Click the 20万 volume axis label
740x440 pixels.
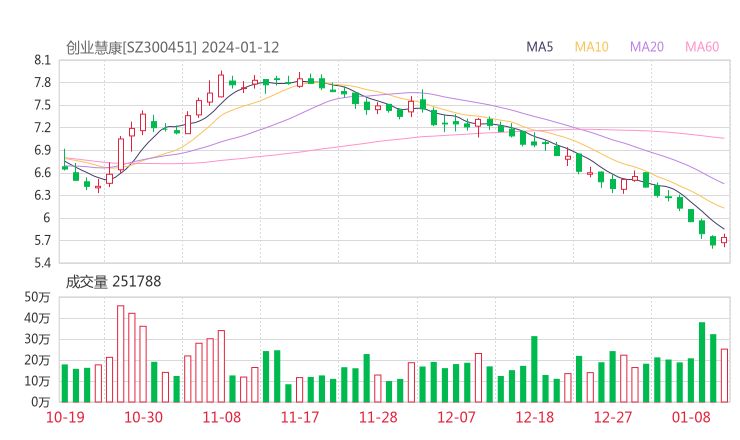[x=37, y=360]
